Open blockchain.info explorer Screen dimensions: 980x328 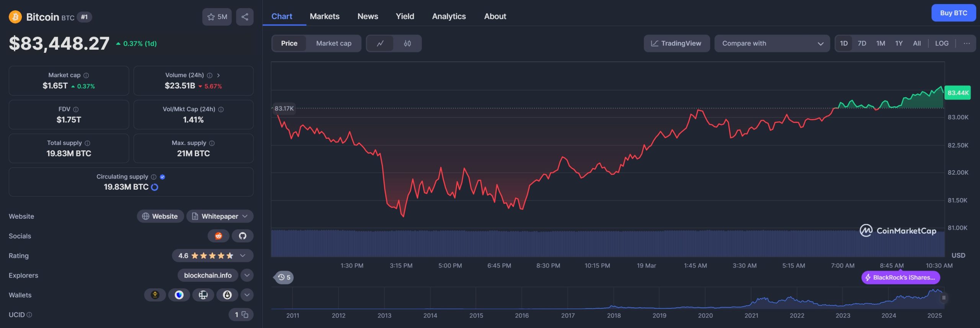[207, 275]
